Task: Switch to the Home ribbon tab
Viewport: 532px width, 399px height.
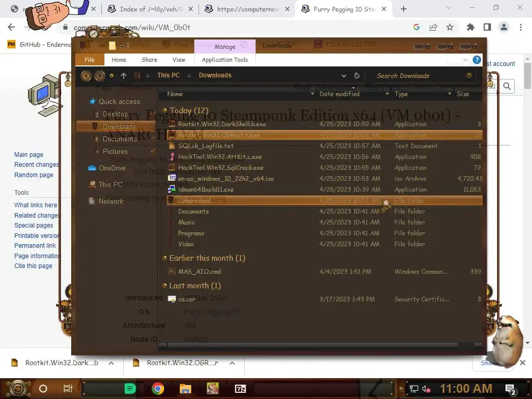Action: (x=119, y=60)
